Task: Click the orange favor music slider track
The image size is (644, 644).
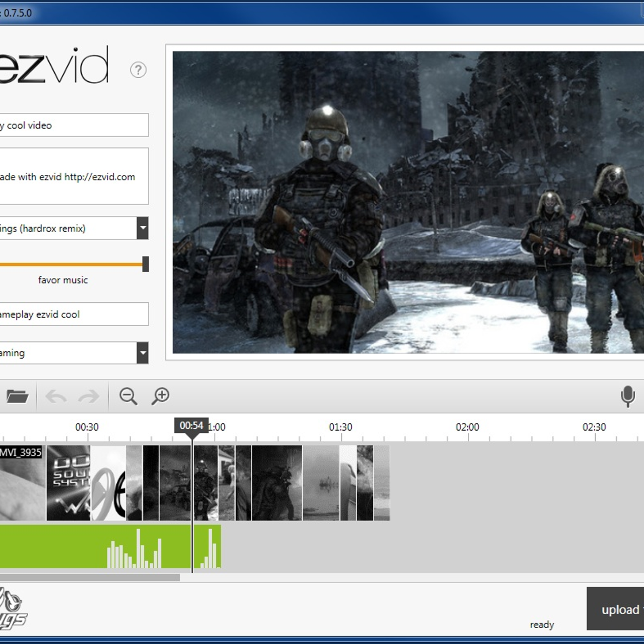Action: coord(71,264)
